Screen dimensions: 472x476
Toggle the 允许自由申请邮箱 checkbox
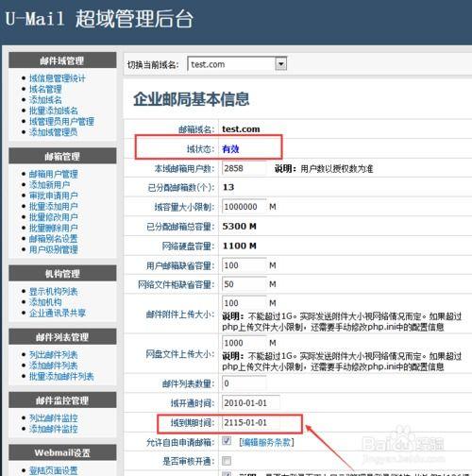[x=227, y=440]
